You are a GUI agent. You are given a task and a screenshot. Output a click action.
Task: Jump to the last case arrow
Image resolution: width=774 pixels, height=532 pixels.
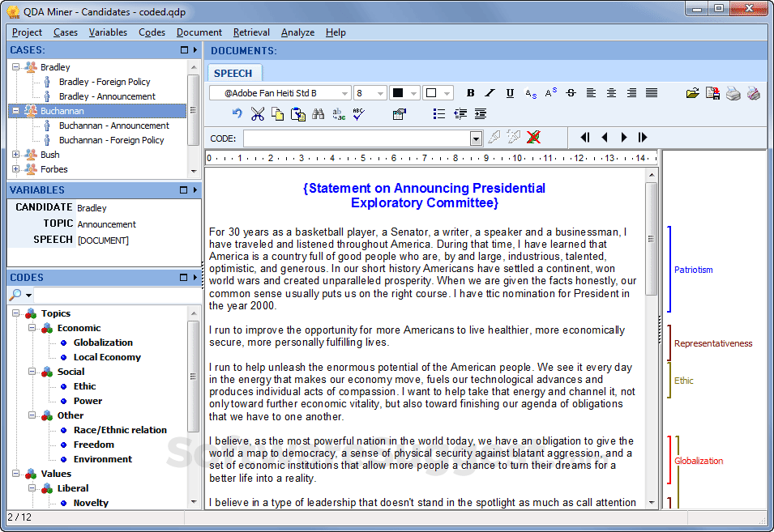(644, 138)
